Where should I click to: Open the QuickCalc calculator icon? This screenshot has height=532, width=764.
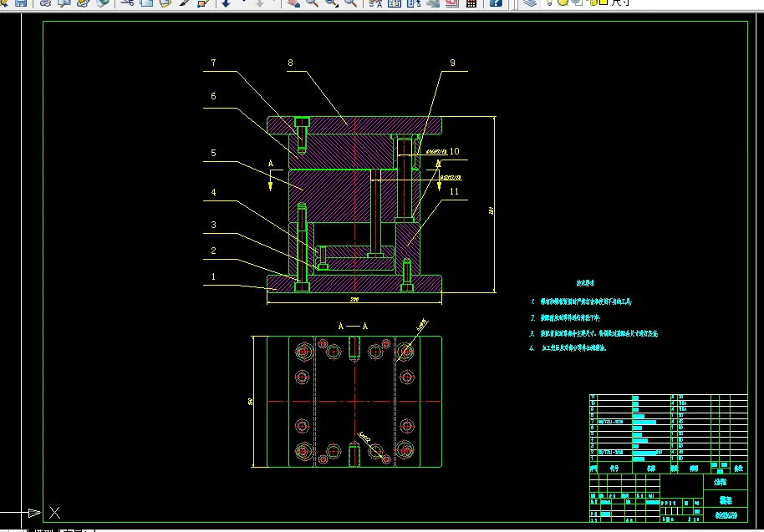pyautogui.click(x=471, y=3)
